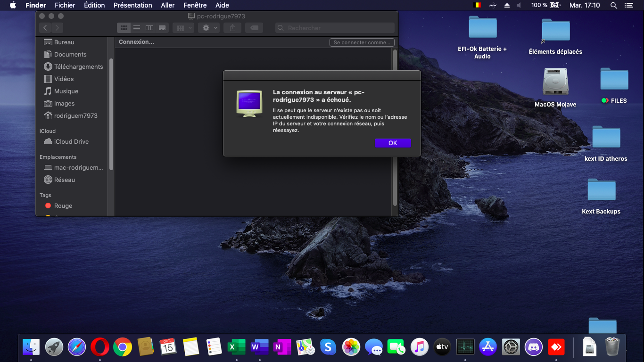Click the Finder sidebar vertical scrollbar
Viewport: 644px width, 362px height.
click(111, 113)
